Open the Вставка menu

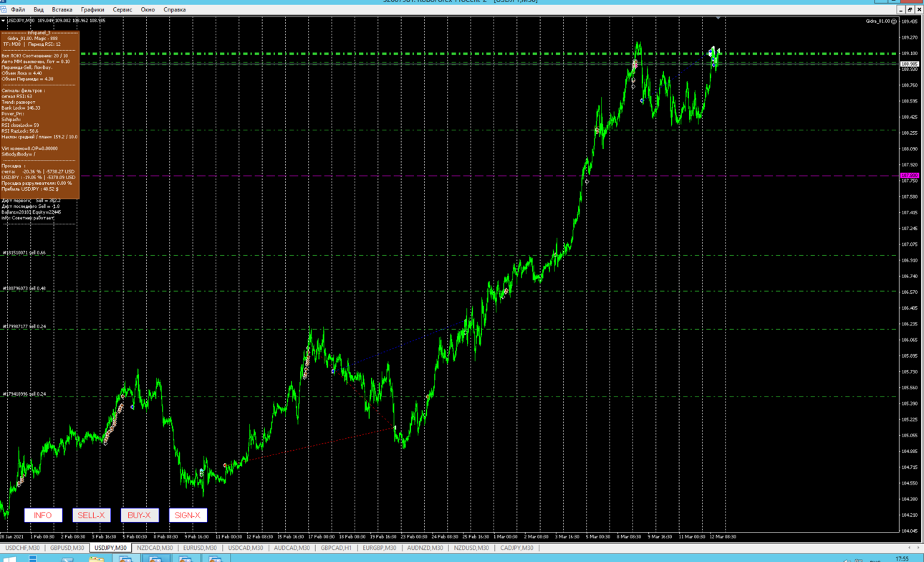[62, 10]
